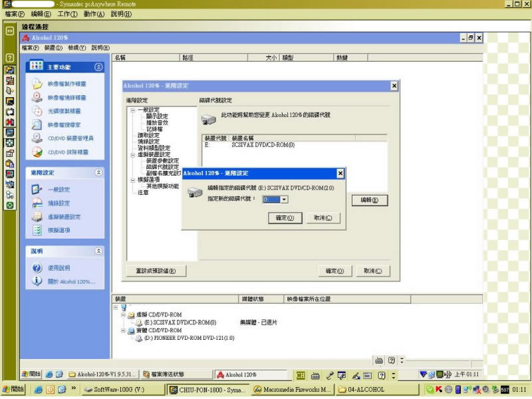Click the Internet Explorer icon on the local taskbar
The height and width of the screenshot is (399, 532).
(x=38, y=390)
